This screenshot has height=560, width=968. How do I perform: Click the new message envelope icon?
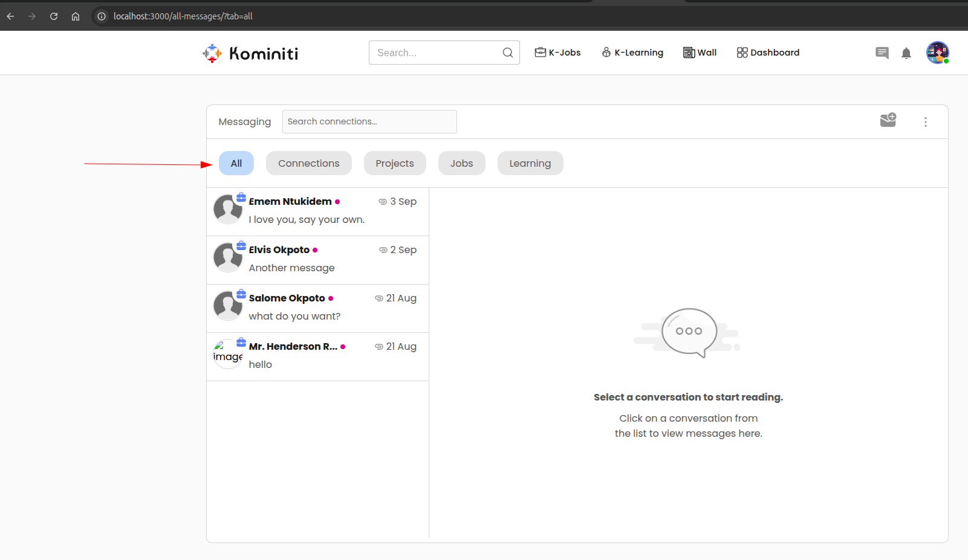888,120
